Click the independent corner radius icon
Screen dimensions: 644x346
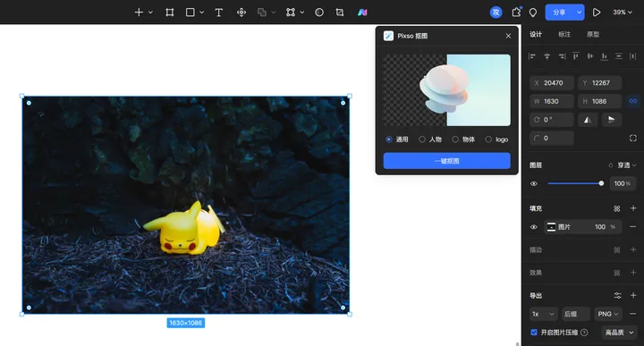tap(633, 139)
